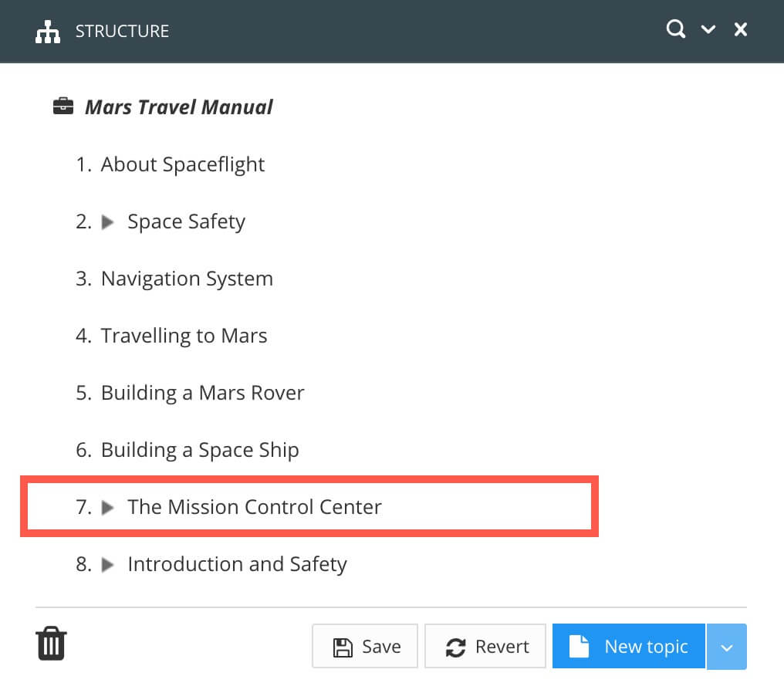Click the structure hierarchy icon in header
The image size is (784, 693).
[x=48, y=32]
